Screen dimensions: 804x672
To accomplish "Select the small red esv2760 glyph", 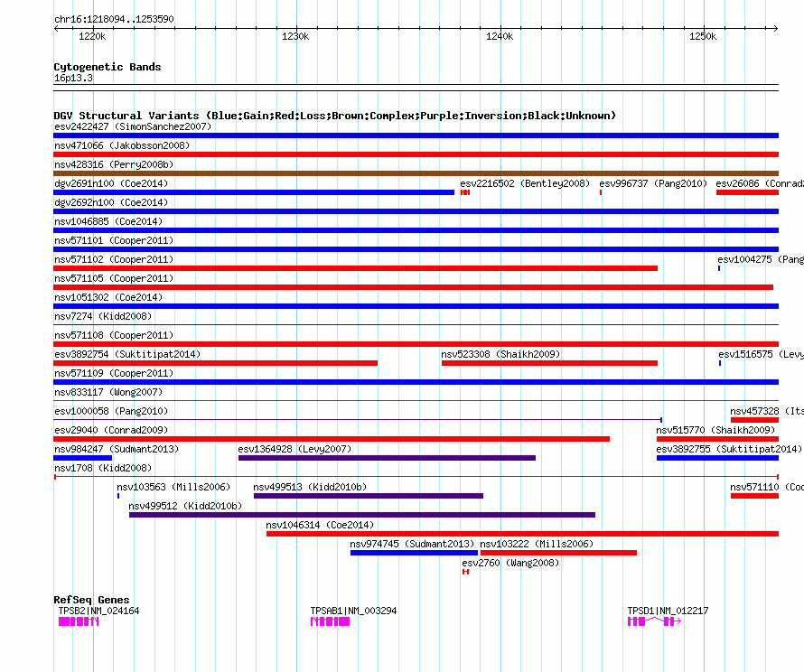I will tap(465, 572).
